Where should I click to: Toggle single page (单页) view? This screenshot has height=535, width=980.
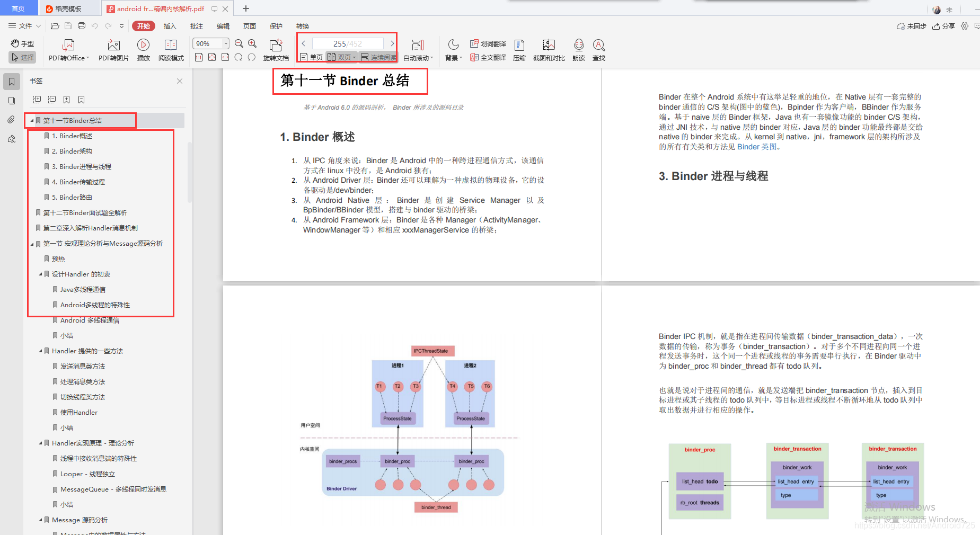[311, 57]
